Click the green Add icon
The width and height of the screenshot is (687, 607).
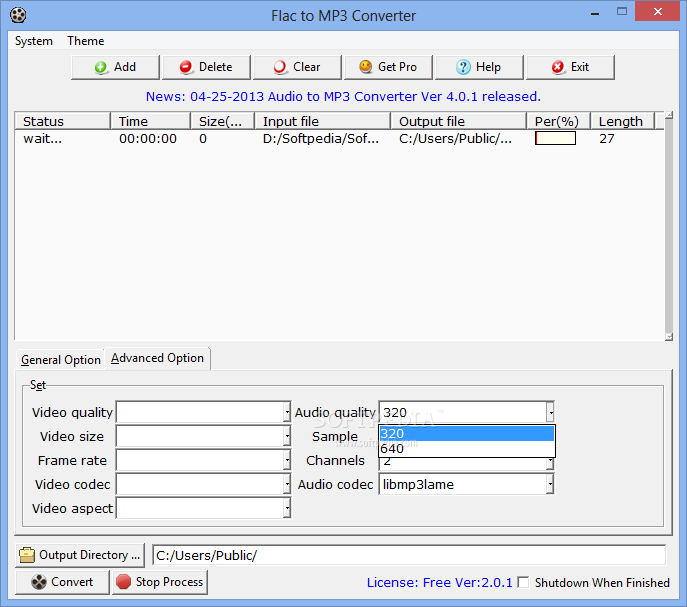[101, 67]
